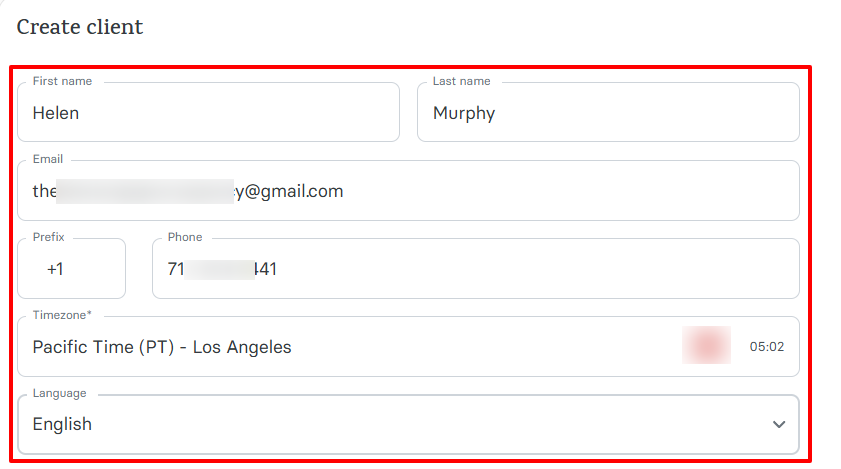
Task: Open the Pacific Time timezone selector
Action: pos(350,347)
